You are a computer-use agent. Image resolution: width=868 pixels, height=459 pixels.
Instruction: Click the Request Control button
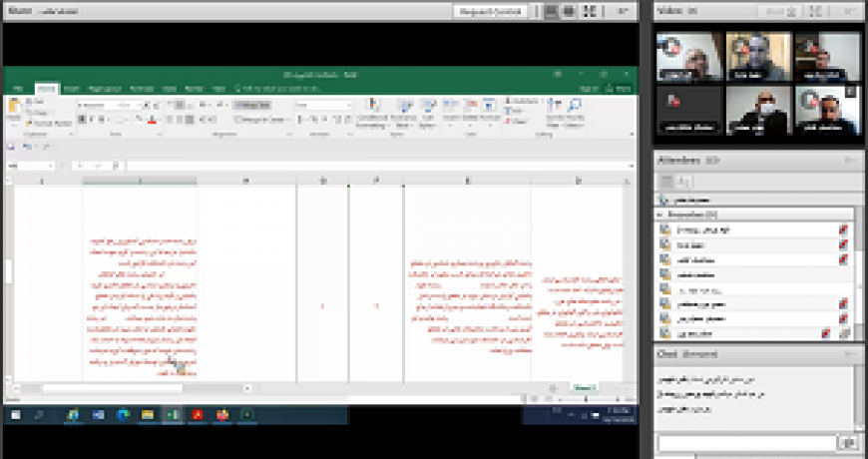tap(491, 11)
